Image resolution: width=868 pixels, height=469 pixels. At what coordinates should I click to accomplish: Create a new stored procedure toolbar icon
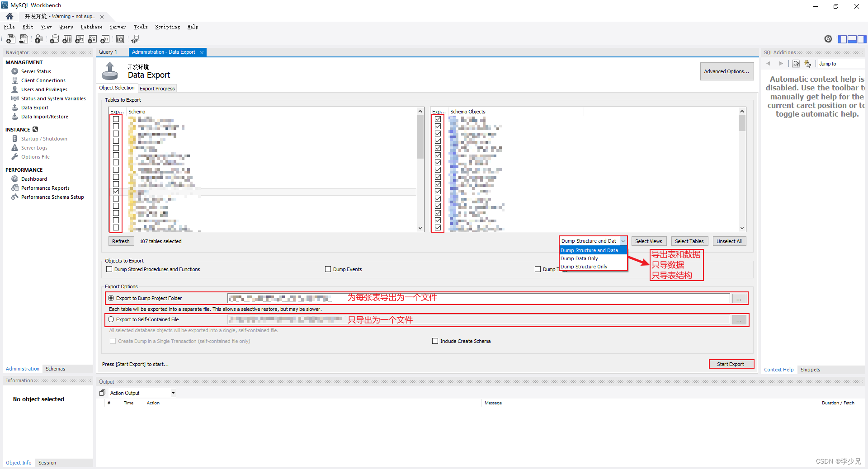pos(92,39)
